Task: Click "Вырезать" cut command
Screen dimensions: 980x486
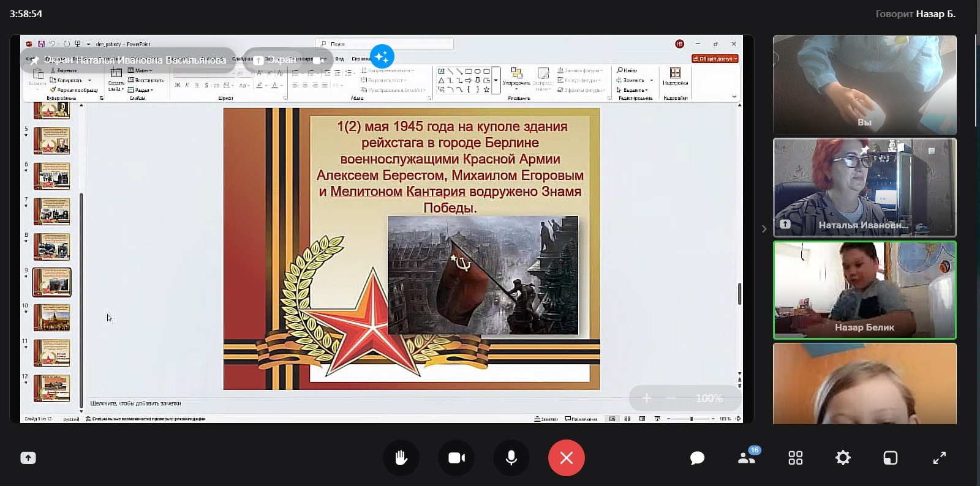Action: pyautogui.click(x=64, y=71)
